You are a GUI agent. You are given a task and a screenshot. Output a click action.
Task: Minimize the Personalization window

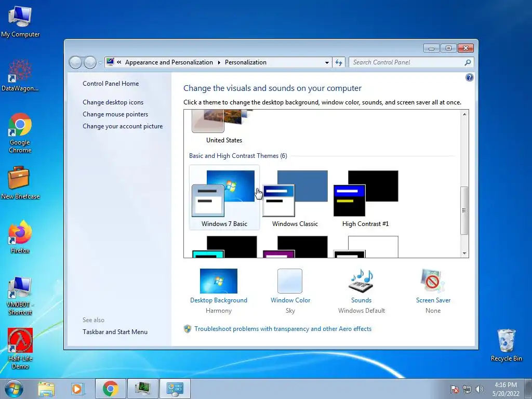pos(431,48)
